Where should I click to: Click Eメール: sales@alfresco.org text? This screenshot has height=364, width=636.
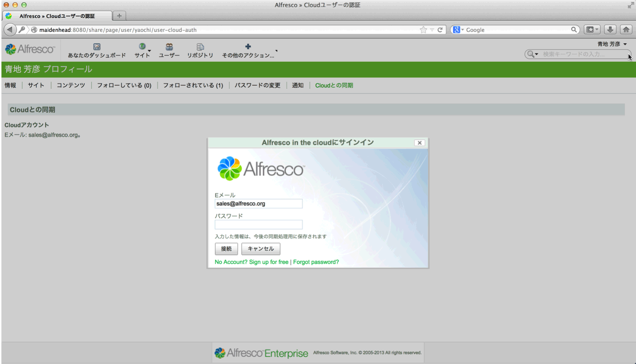click(x=42, y=135)
